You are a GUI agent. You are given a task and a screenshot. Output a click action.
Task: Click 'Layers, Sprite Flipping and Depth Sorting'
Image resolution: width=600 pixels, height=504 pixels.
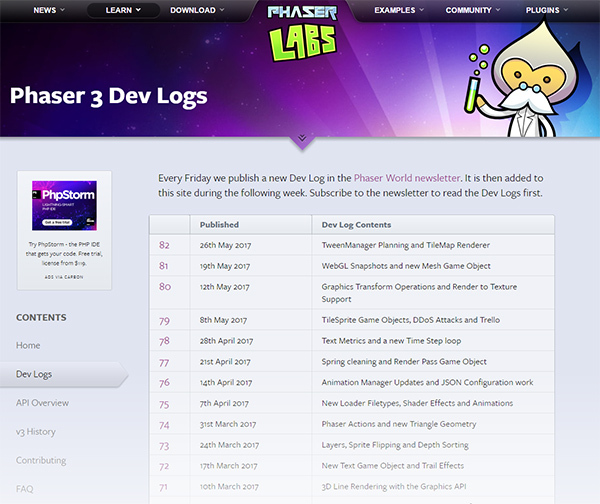click(395, 445)
